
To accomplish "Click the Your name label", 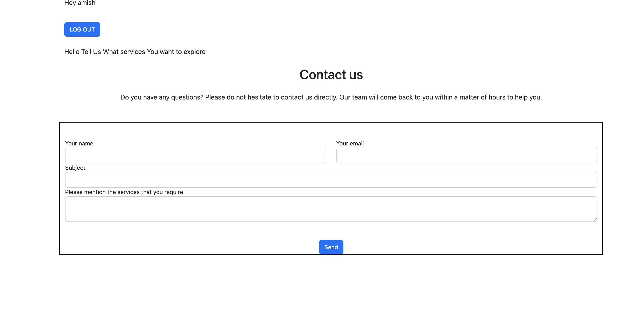I will point(79,143).
